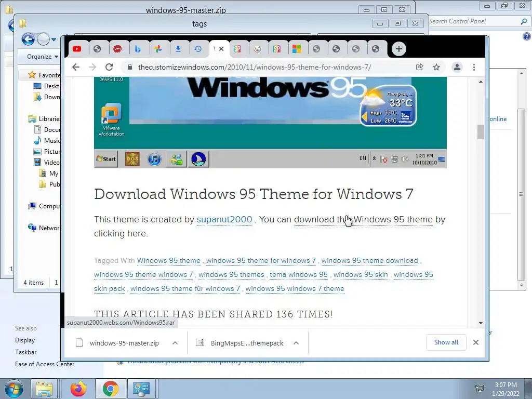The height and width of the screenshot is (399, 532).
Task: Switch to the Microsoft logo tab
Action: point(297,49)
